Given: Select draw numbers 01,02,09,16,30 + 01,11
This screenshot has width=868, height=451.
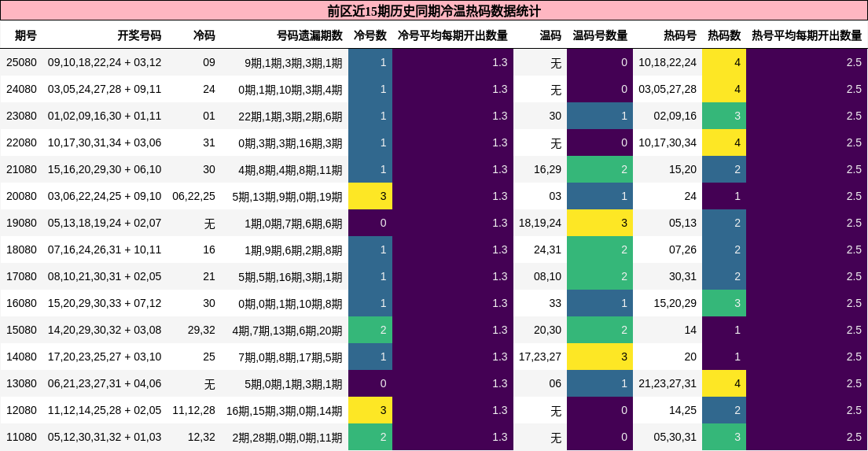Looking at the screenshot, I should (x=105, y=116).
